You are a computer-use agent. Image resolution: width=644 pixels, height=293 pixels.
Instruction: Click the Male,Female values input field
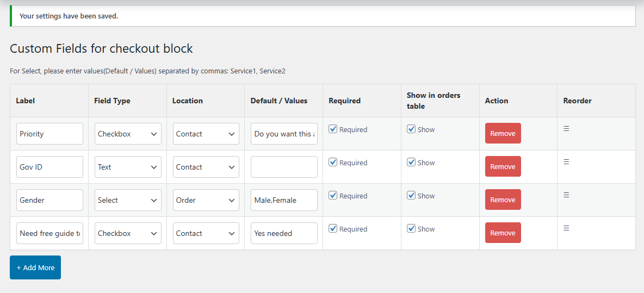tap(284, 200)
